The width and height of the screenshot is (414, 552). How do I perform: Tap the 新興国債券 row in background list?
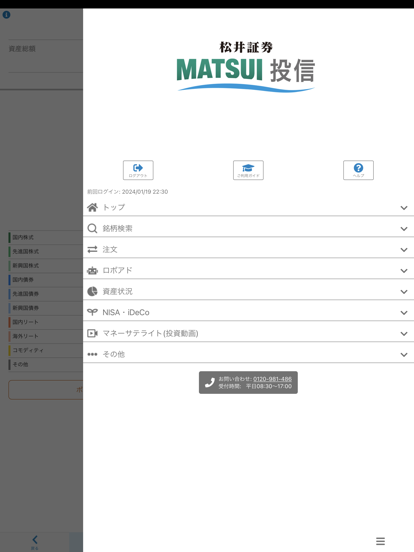tap(45, 308)
